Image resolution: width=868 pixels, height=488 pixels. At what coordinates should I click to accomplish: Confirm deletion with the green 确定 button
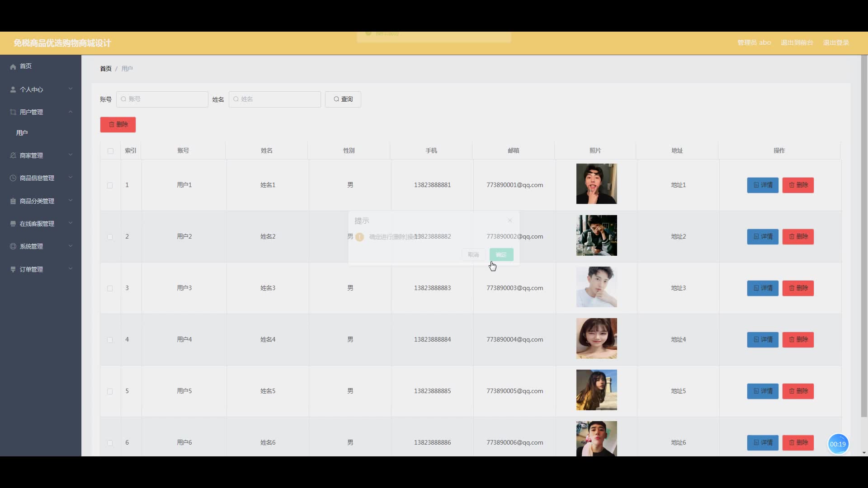[x=501, y=255]
